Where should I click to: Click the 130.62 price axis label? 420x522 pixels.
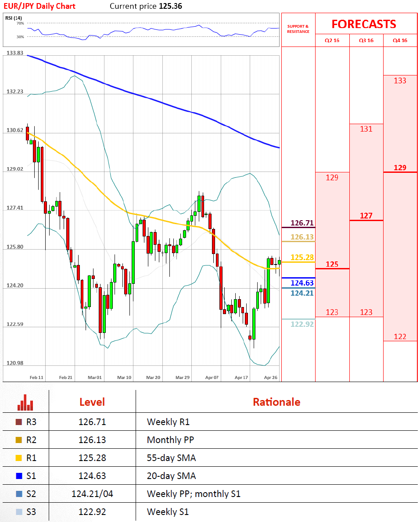[x=15, y=130]
